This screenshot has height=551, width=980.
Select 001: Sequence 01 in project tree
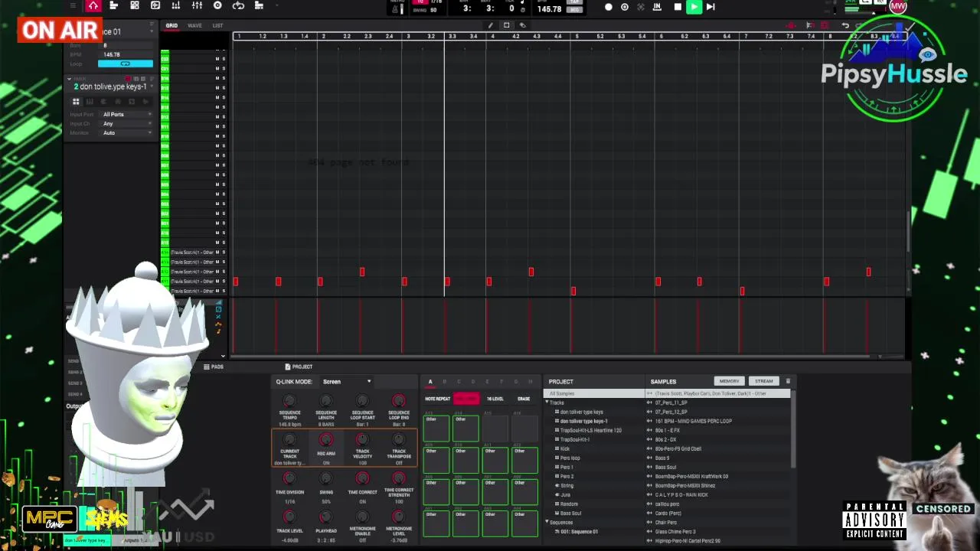[579, 531]
